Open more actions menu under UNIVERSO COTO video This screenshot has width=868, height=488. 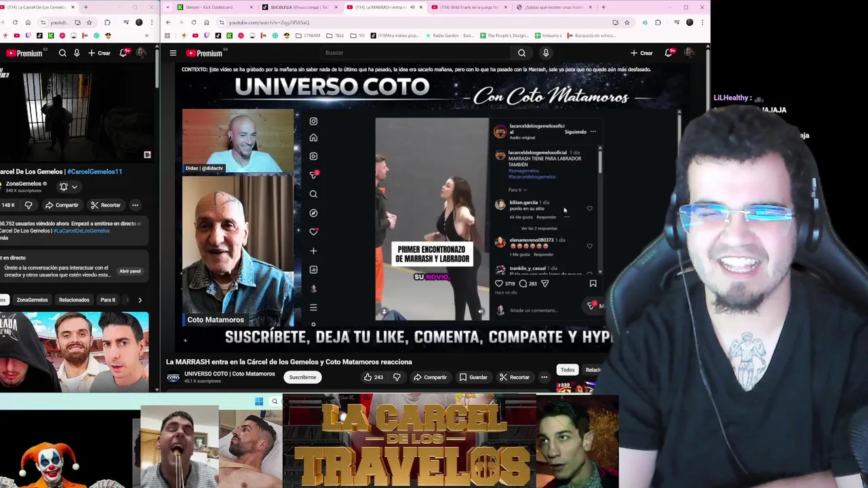tap(544, 377)
